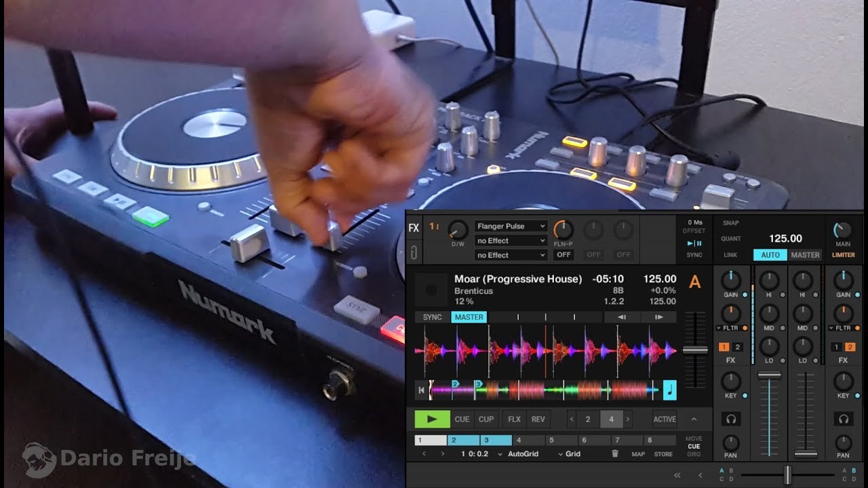Open the Grid type dropdown
The width and height of the screenshot is (868, 488).
pyautogui.click(x=569, y=453)
